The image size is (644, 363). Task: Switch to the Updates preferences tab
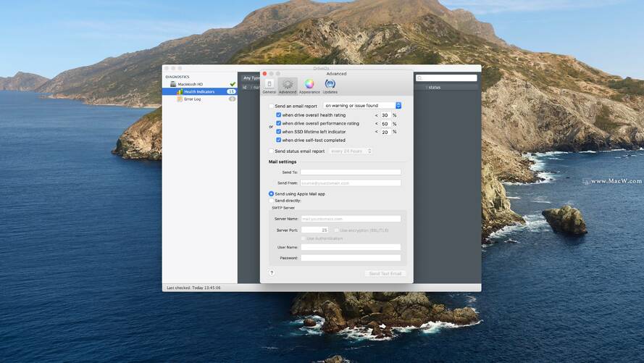click(330, 85)
